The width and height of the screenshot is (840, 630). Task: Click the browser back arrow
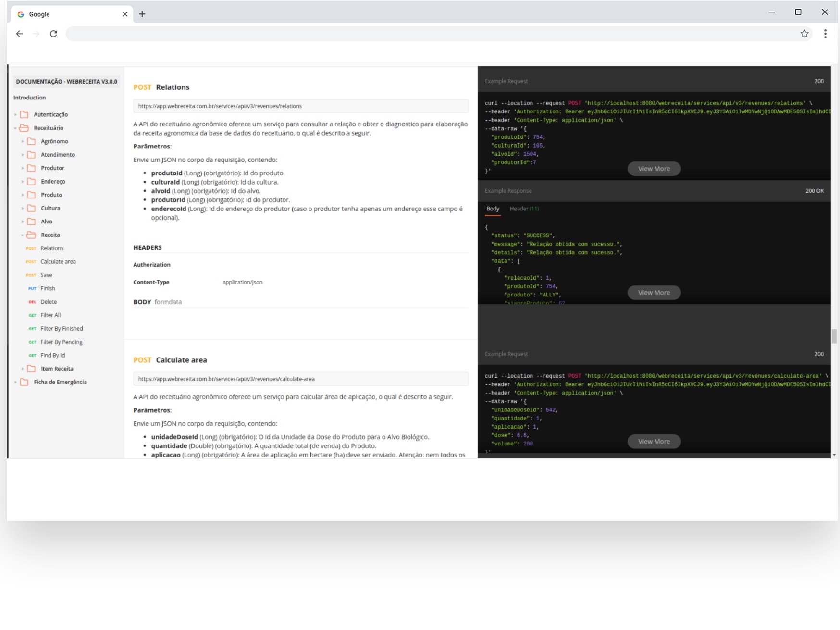(19, 34)
